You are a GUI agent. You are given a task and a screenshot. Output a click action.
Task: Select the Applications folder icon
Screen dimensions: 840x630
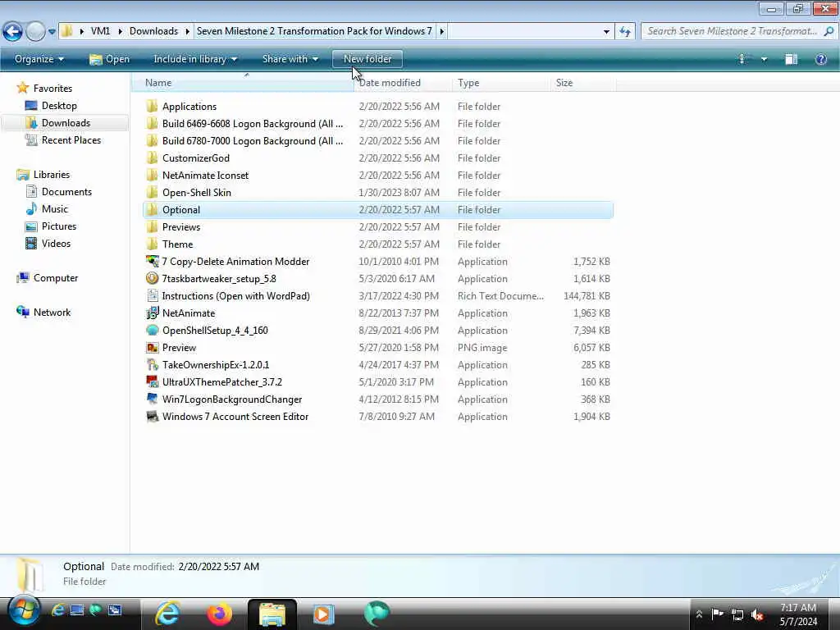coord(152,106)
